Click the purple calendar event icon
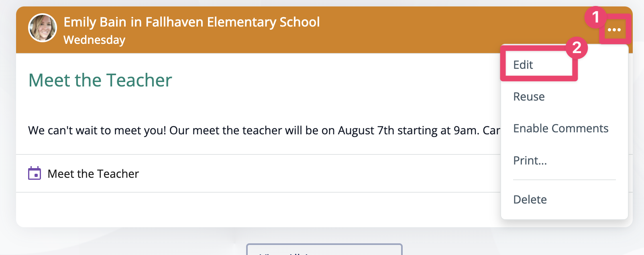The image size is (644, 255). point(35,173)
